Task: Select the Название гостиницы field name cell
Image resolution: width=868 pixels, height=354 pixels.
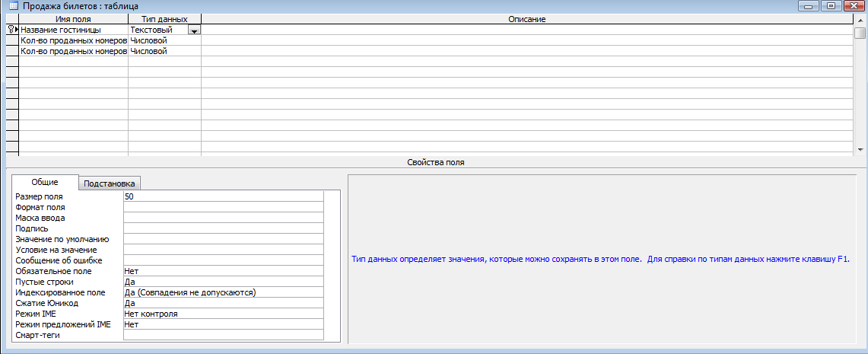Action: click(74, 30)
